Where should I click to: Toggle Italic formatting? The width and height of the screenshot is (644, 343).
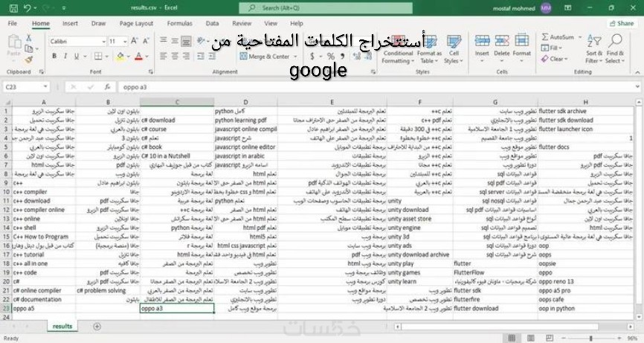(65, 56)
